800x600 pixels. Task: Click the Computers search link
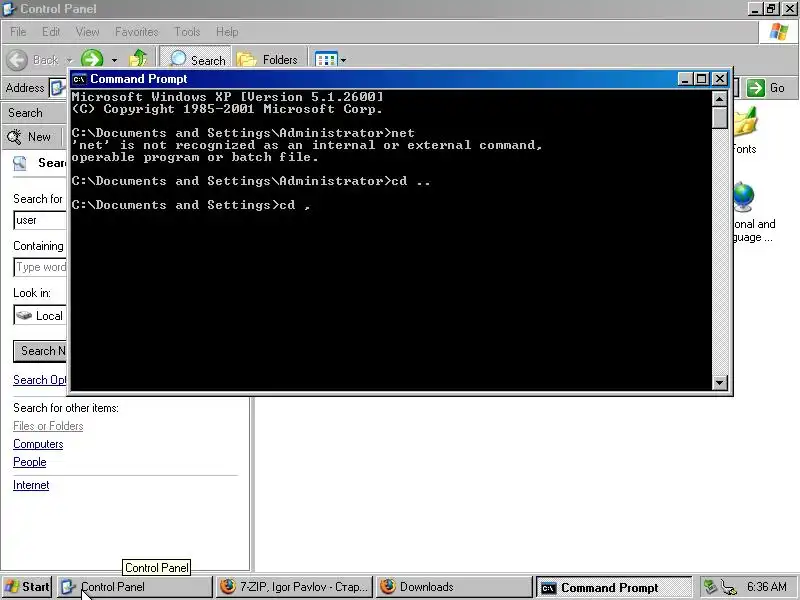click(38, 444)
